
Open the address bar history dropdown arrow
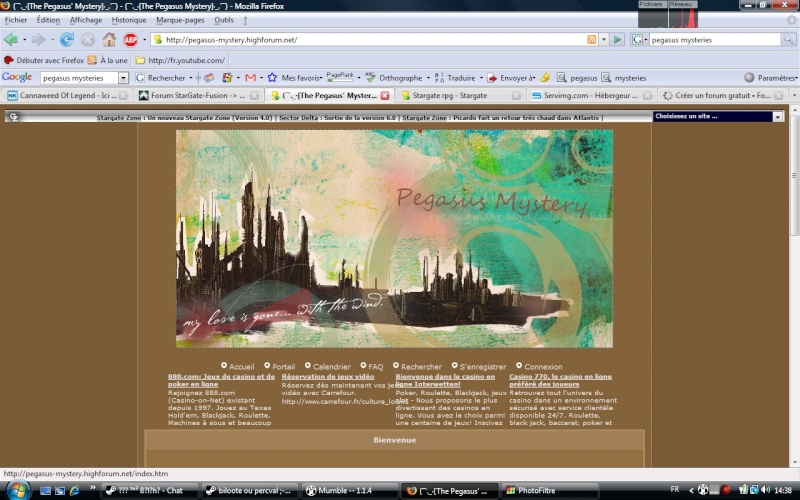pyautogui.click(x=604, y=39)
